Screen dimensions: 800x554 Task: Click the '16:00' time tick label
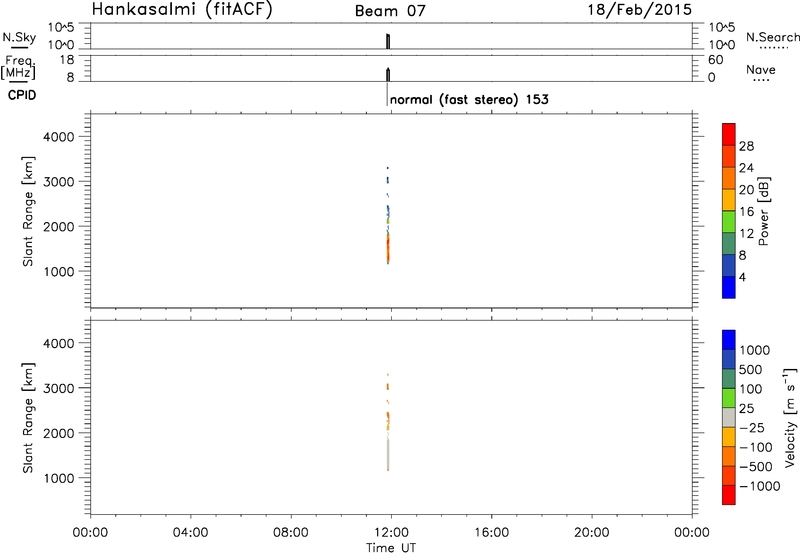(x=491, y=533)
